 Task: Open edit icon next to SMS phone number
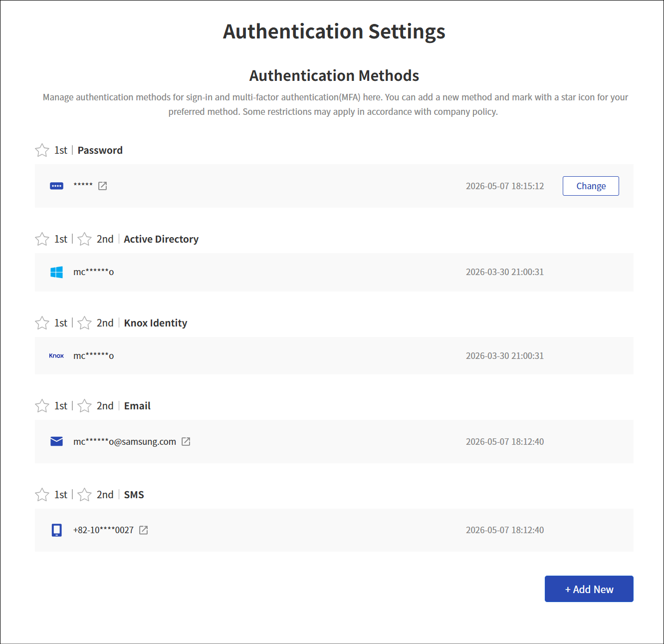click(x=143, y=530)
